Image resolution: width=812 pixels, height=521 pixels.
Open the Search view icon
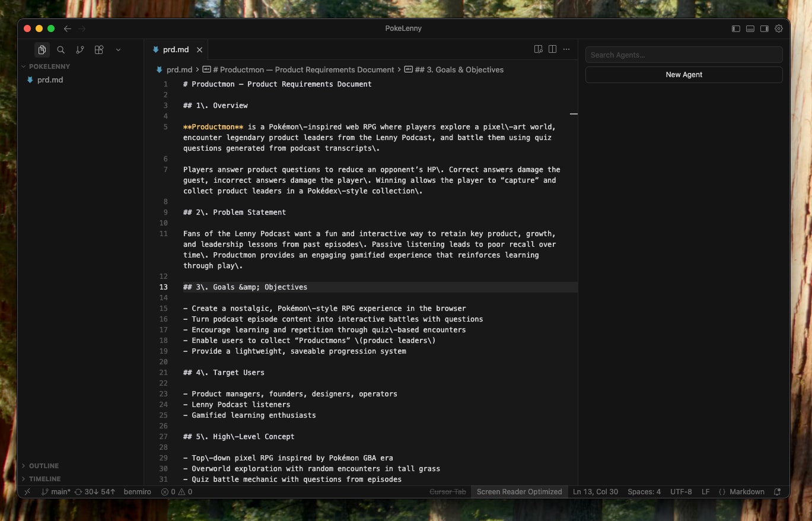coord(60,50)
